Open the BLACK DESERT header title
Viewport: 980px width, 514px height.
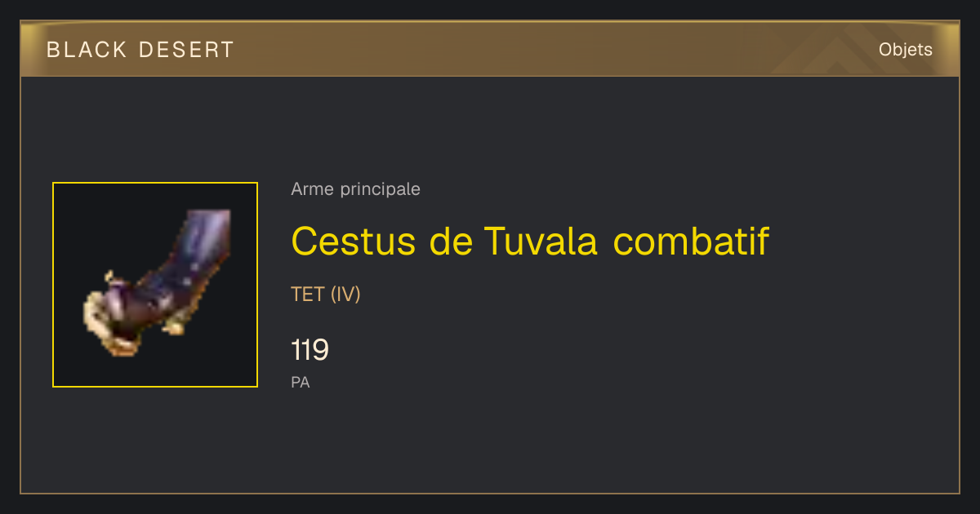[x=140, y=50]
